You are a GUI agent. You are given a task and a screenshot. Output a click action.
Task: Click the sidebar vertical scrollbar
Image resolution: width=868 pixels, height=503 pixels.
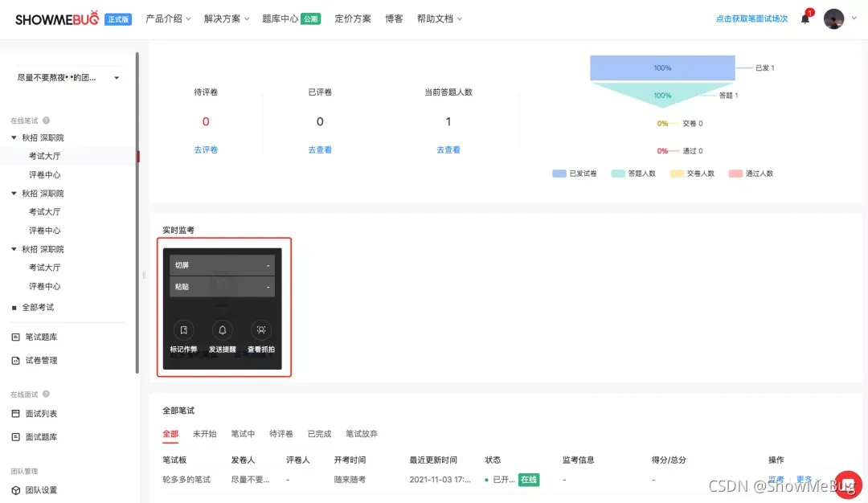[137, 213]
